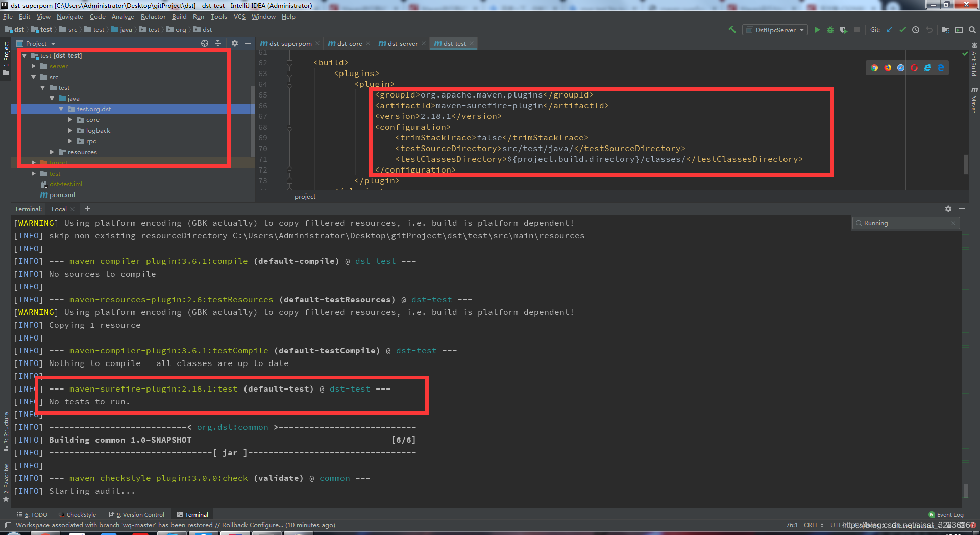Select the Local terminal tab
Image resolution: width=980 pixels, height=535 pixels.
click(x=59, y=209)
